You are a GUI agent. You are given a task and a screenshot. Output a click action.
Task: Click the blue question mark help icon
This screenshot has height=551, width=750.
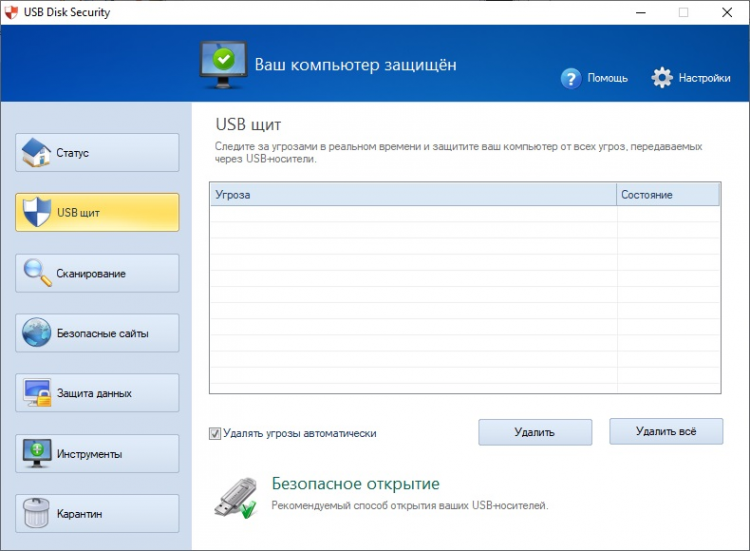pyautogui.click(x=571, y=78)
